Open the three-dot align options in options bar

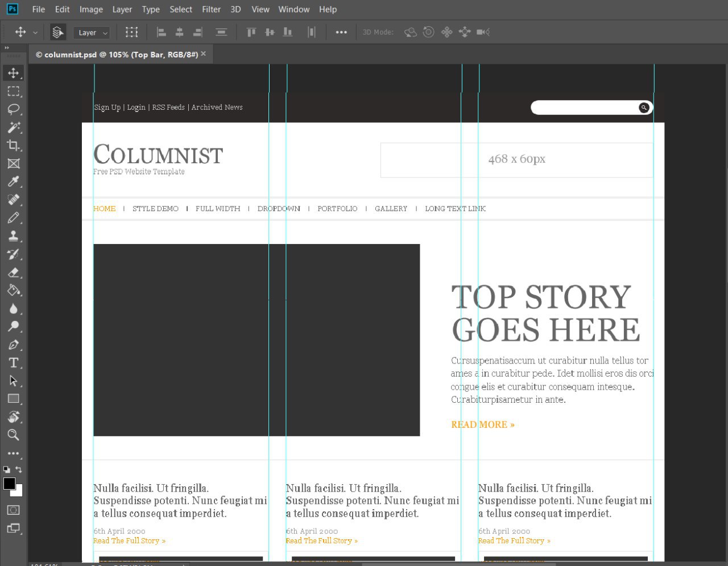click(341, 32)
